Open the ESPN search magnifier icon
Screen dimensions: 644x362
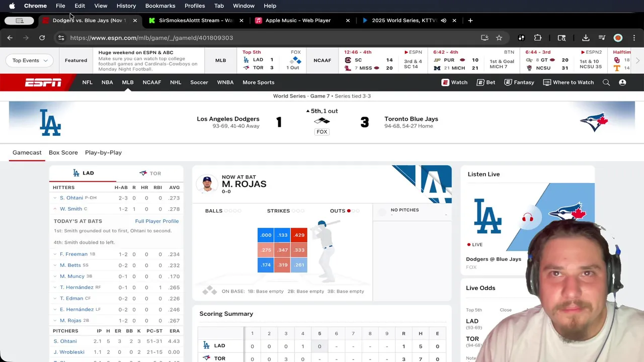(x=606, y=82)
